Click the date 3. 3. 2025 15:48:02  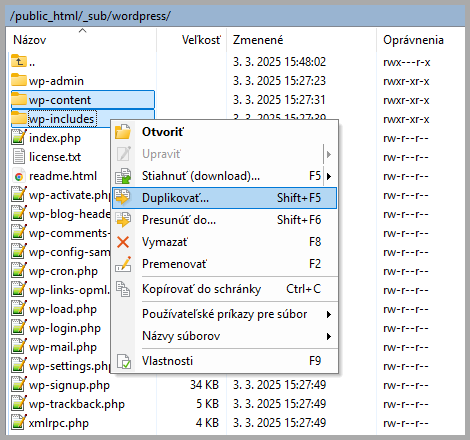click(279, 62)
